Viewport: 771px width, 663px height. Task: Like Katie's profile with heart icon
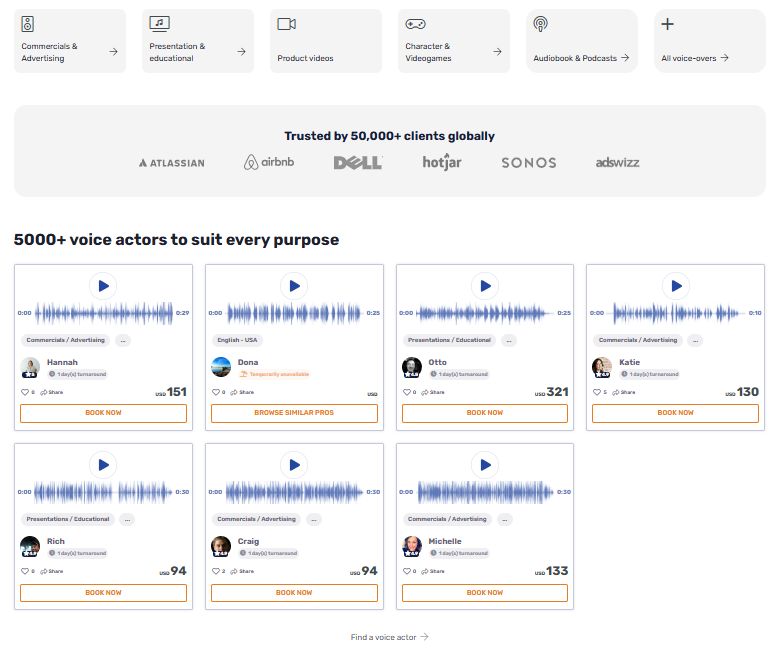coord(596,392)
